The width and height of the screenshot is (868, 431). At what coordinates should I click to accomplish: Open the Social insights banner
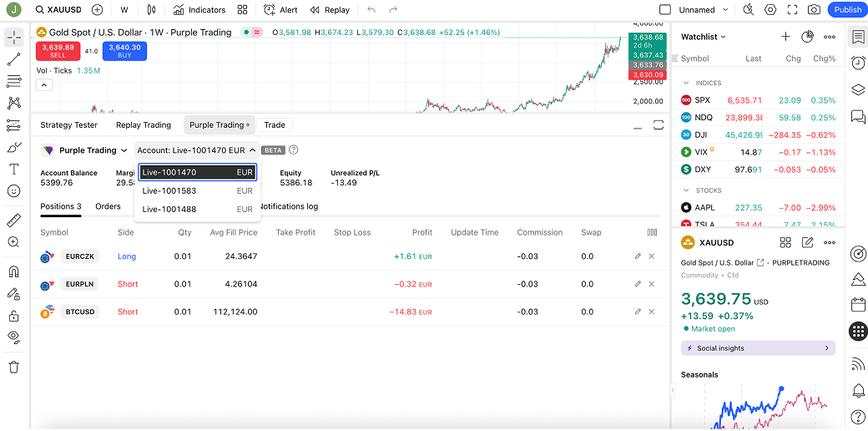pyautogui.click(x=758, y=348)
